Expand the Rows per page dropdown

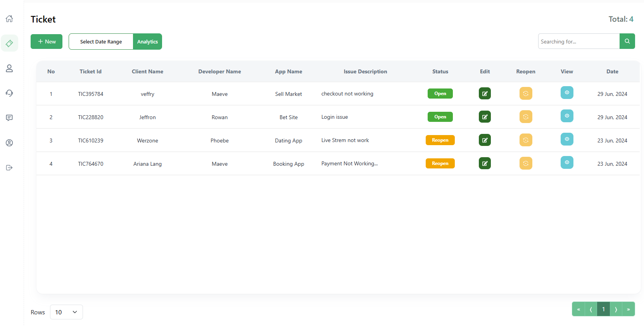[x=66, y=312]
